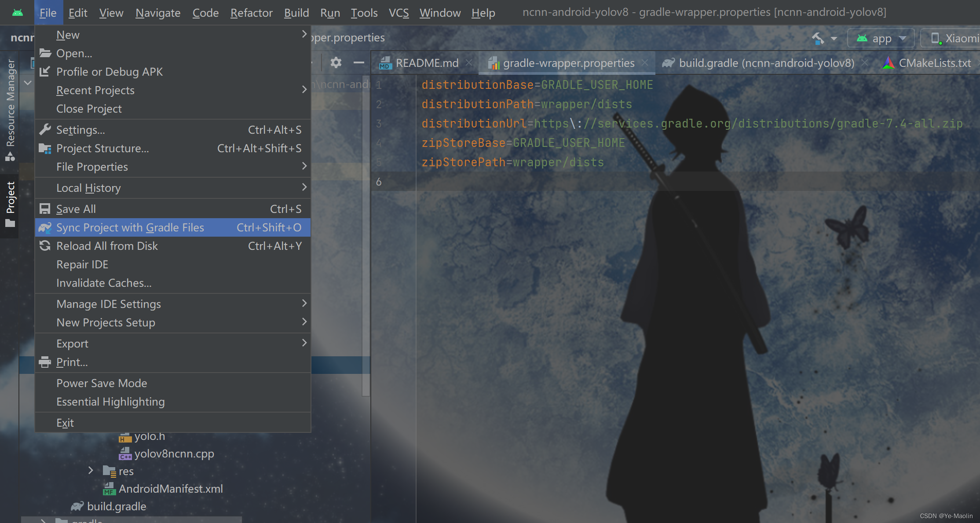This screenshot has width=980, height=523.
Task: Open the Edit menu
Action: tap(78, 13)
